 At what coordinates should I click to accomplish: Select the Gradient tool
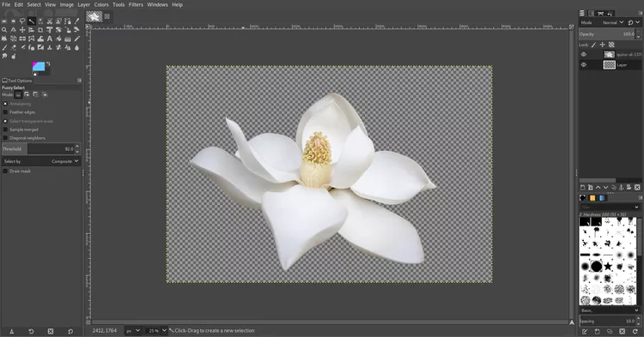67,39
